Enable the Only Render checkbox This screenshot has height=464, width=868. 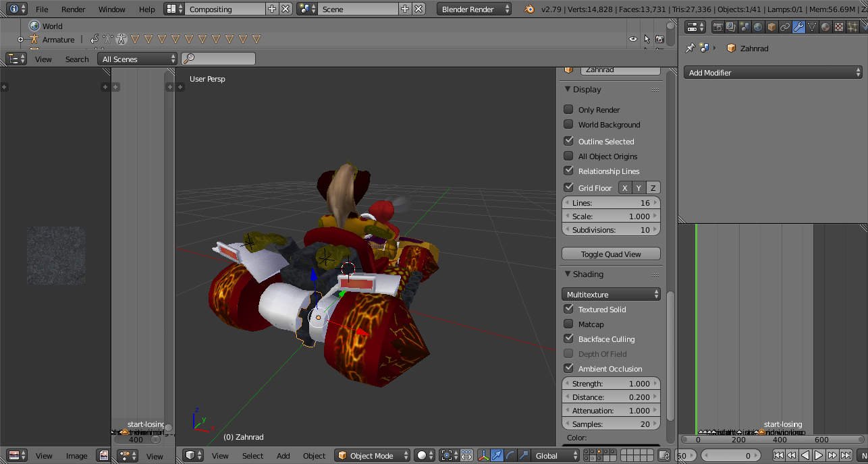568,109
